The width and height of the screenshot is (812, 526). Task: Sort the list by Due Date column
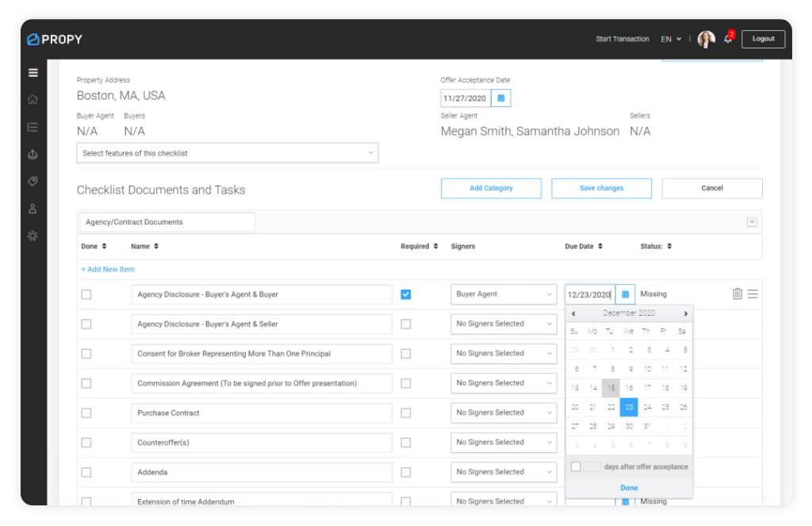point(583,247)
